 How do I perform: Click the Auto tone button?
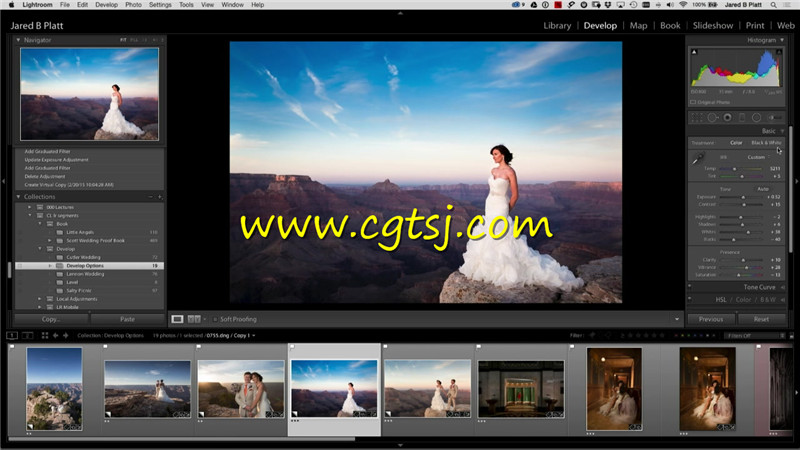pyautogui.click(x=763, y=189)
